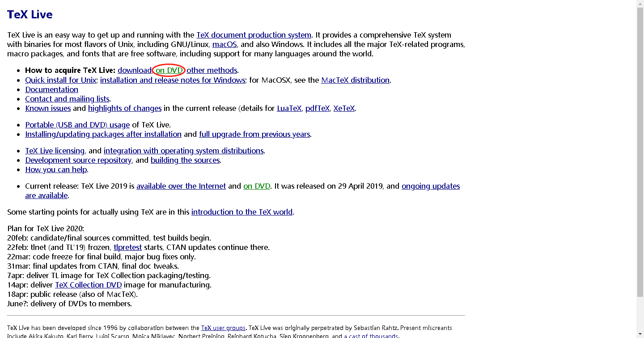Screen dimensions: 644x338
Task: Open installation and release notes for Windows
Action: coord(173,80)
